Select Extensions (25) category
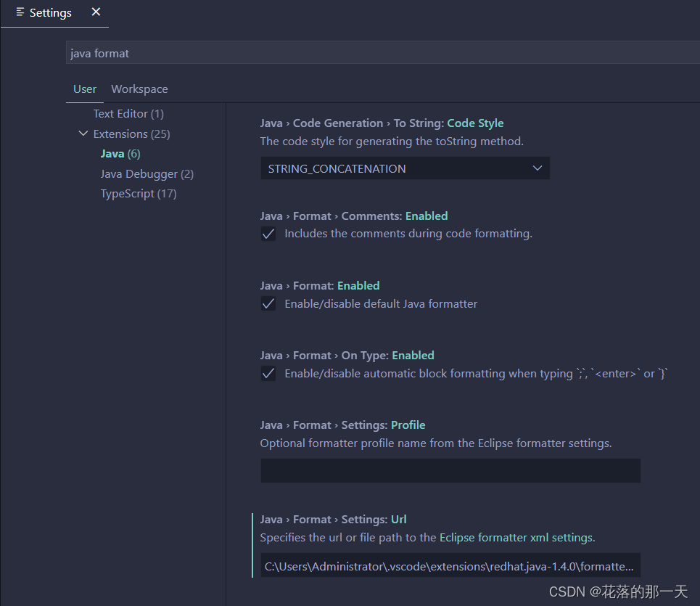 coord(132,134)
